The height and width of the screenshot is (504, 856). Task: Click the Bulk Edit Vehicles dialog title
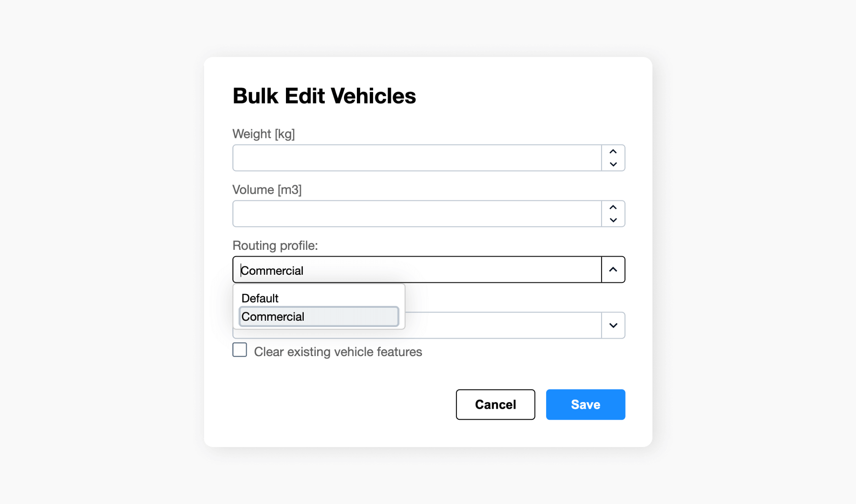324,95
